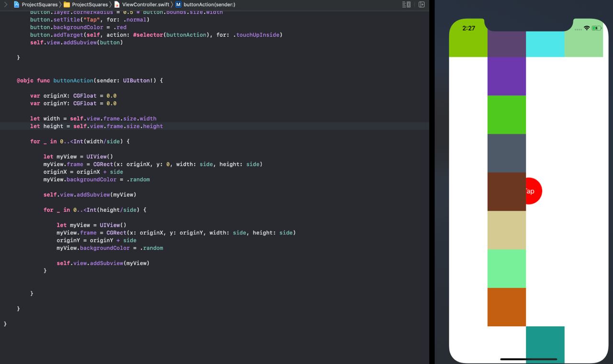The image size is (613, 364).
Task: Click the line 'var originY: CGFloat = 0.0'
Action: point(73,103)
